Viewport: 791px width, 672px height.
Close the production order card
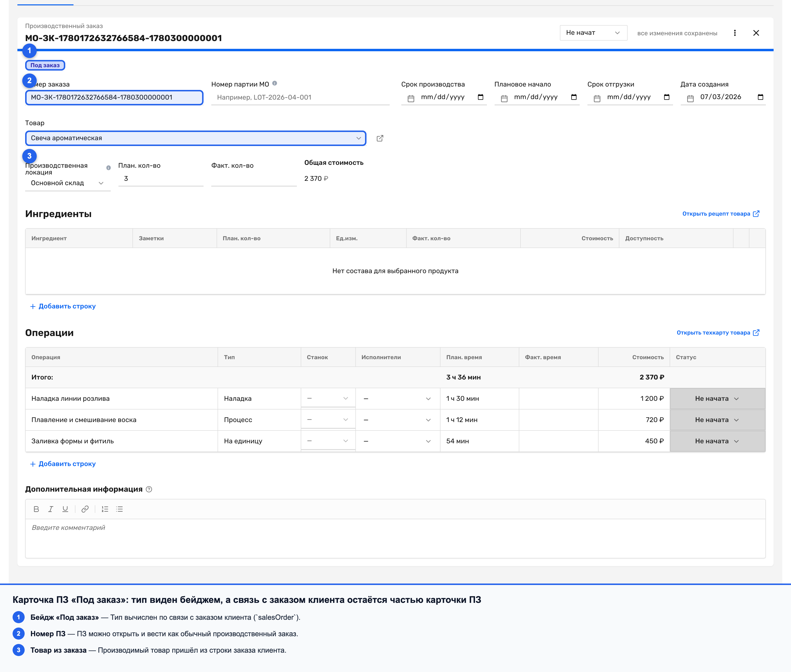(x=756, y=33)
